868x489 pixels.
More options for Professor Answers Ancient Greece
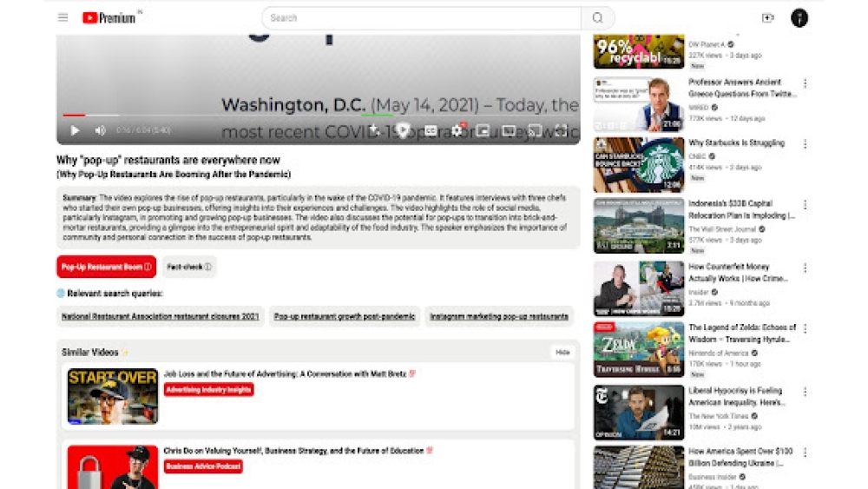(805, 83)
